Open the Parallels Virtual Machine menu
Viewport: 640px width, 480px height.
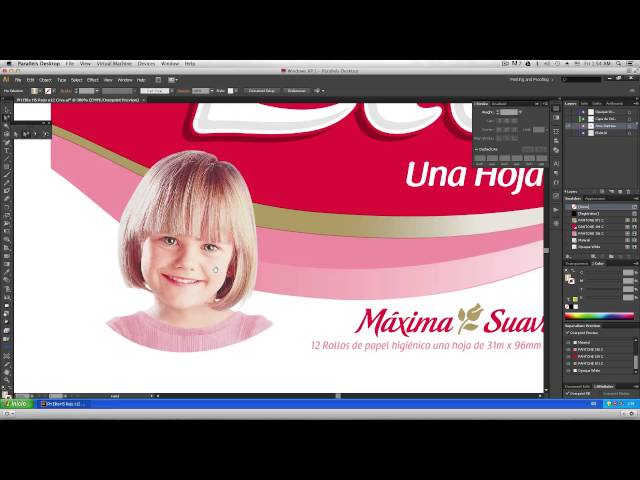click(114, 64)
